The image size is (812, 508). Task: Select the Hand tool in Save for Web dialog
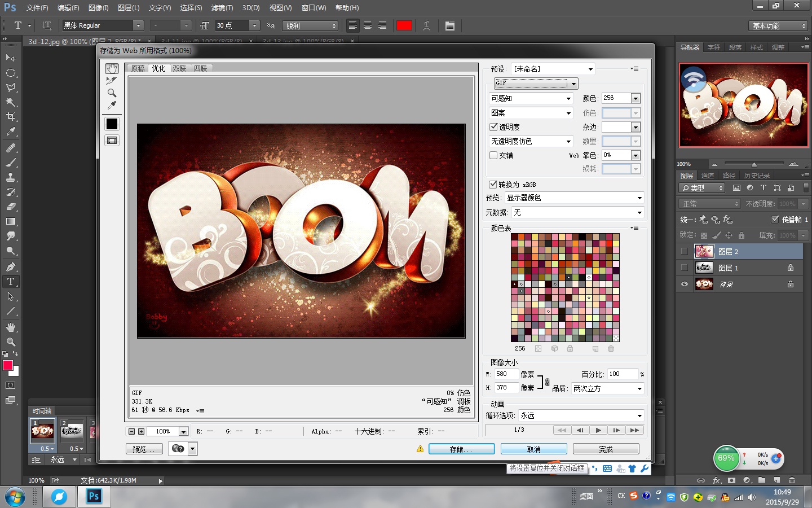[112, 68]
